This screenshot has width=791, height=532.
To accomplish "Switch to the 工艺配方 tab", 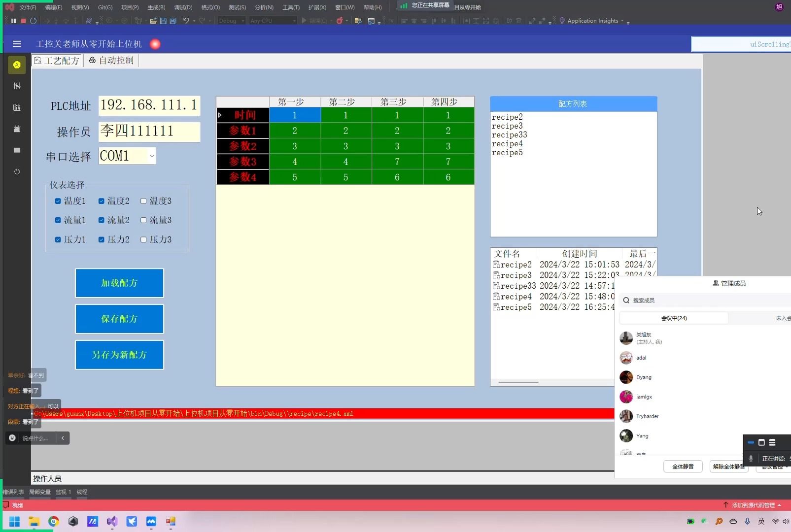I will click(x=57, y=61).
